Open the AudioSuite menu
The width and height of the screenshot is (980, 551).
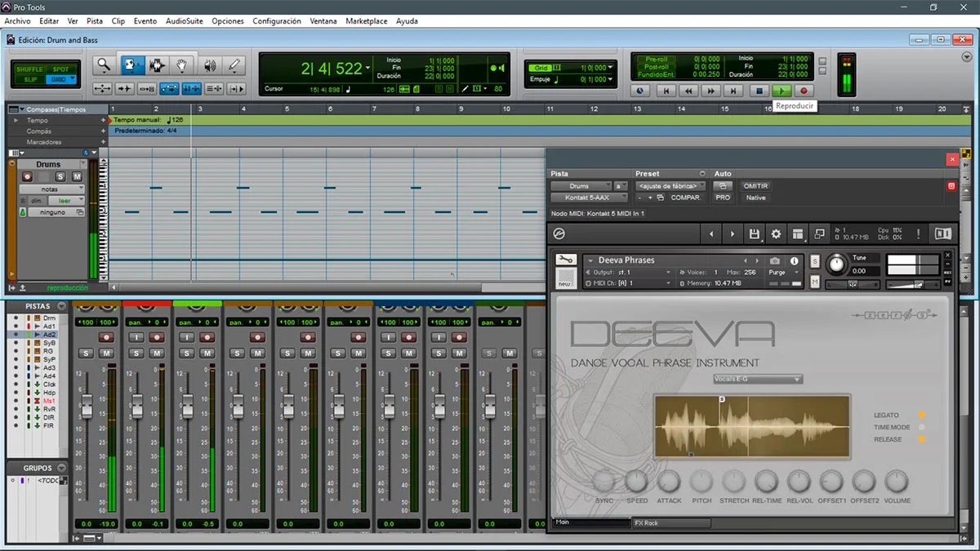point(184,21)
